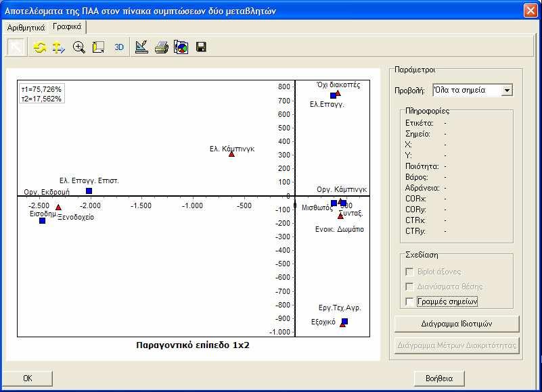The image size is (542, 392).
Task: Select the pointer arrow tool
Action: [16, 47]
